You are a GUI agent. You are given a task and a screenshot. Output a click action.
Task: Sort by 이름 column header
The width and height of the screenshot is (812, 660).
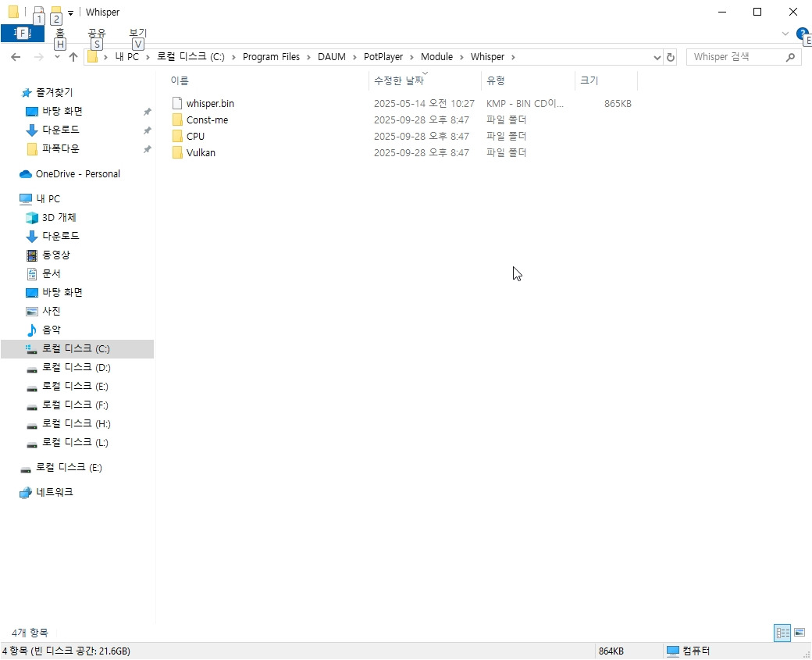point(180,80)
